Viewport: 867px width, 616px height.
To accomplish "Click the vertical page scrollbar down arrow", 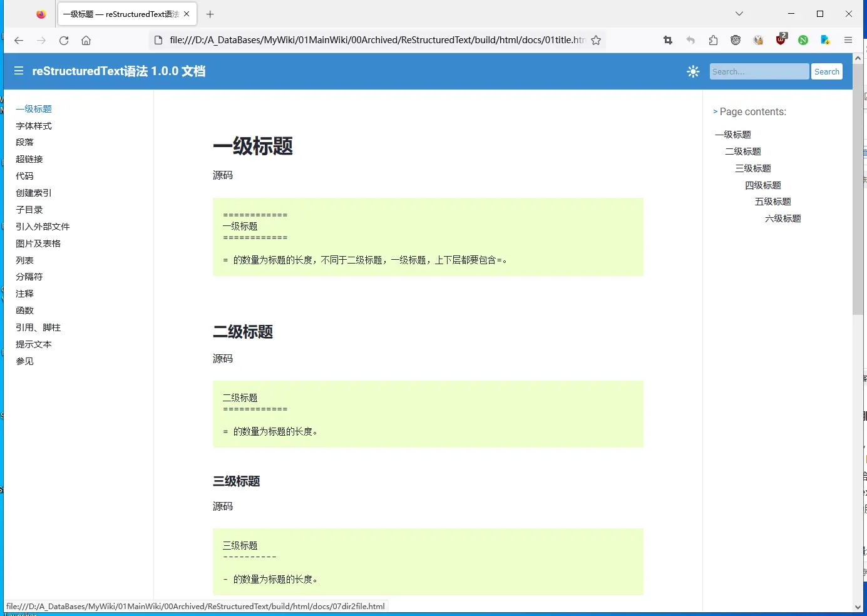I will click(858, 607).
